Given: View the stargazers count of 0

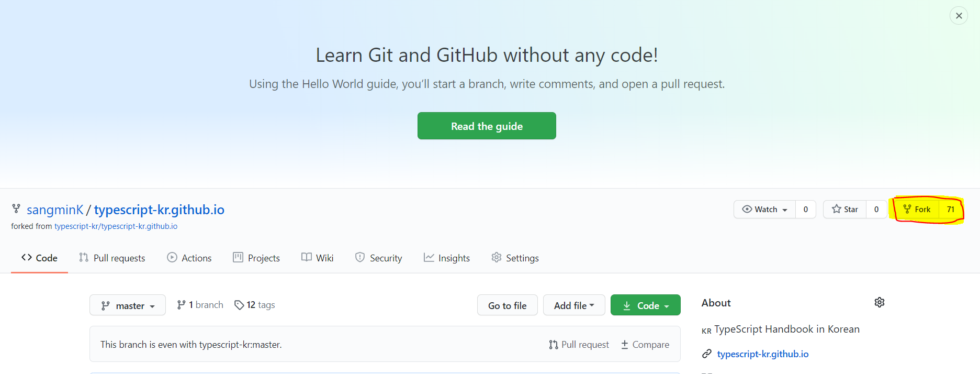Looking at the screenshot, I should coord(876,210).
